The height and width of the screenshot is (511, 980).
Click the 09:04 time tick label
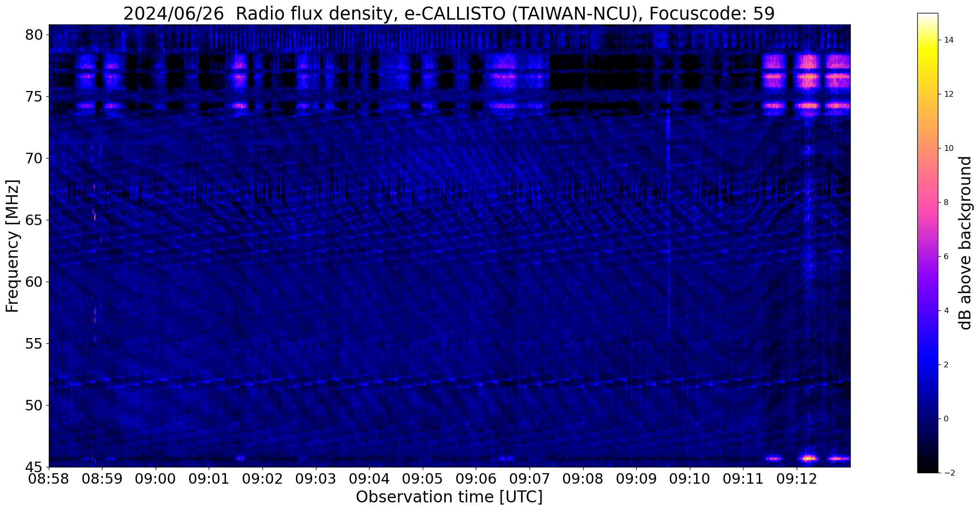click(x=369, y=478)
